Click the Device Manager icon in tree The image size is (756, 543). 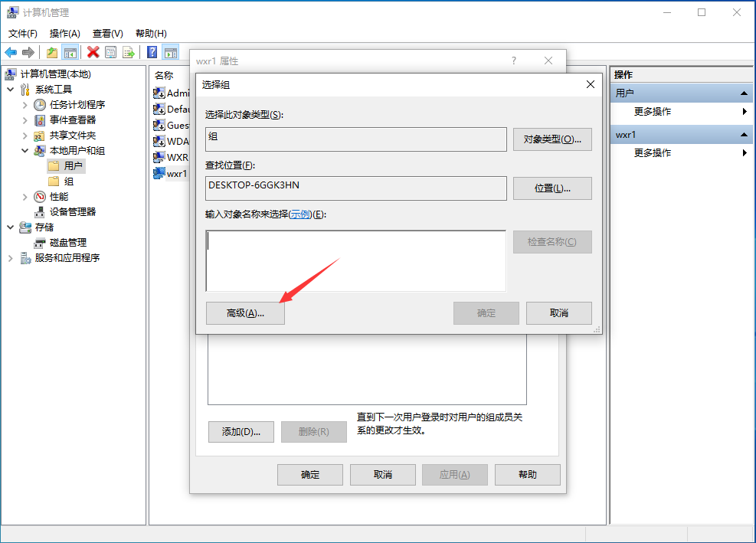click(x=40, y=212)
